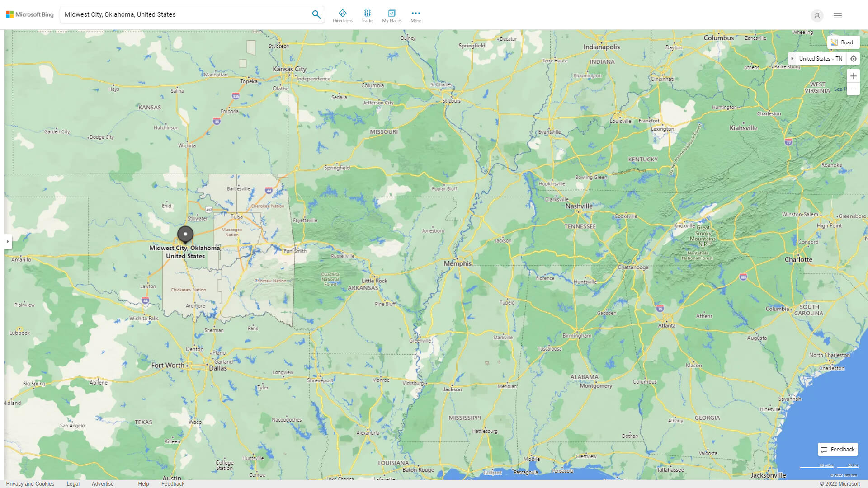Click the Feedback button
This screenshot has width=868, height=488.
(x=838, y=449)
